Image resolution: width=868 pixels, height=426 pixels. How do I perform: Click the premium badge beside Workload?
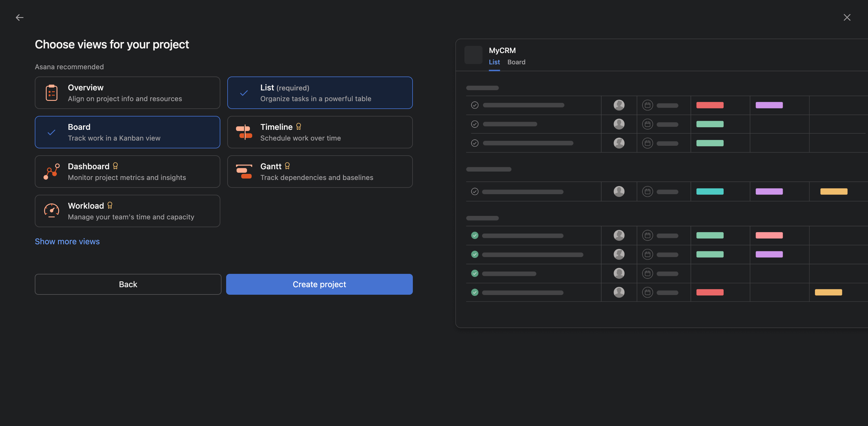(x=110, y=205)
